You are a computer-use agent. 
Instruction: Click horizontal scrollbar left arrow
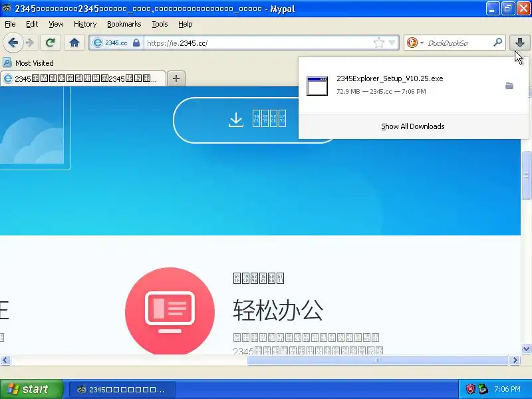pos(5,360)
